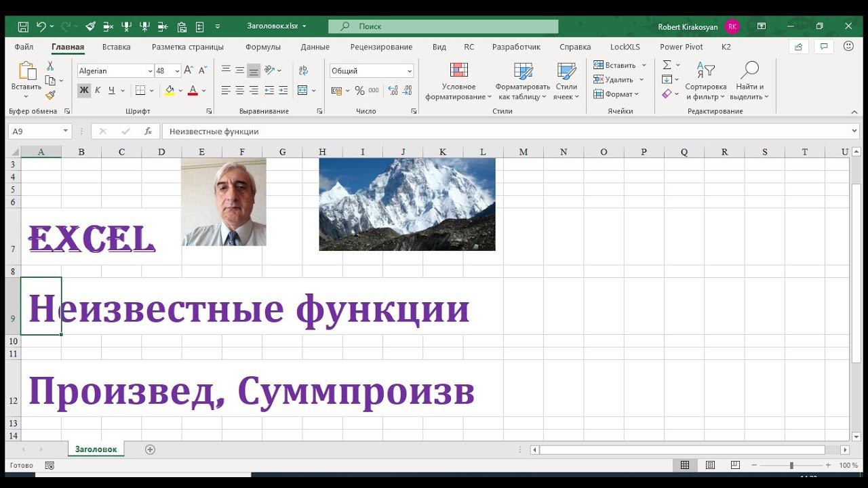
Task: Open the Name Box dropdown for A9
Action: 66,131
